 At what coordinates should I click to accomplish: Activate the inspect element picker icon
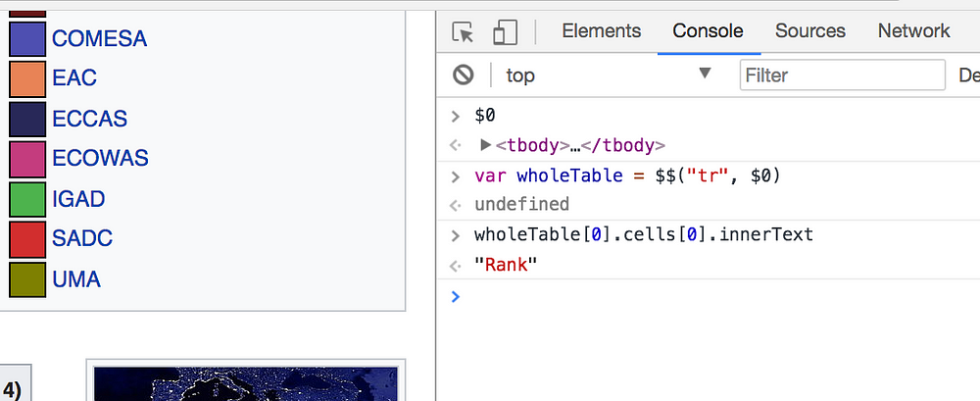[463, 32]
